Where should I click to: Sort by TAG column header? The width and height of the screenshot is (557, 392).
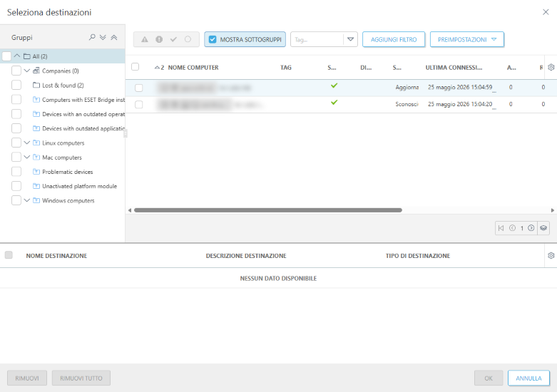(x=285, y=68)
